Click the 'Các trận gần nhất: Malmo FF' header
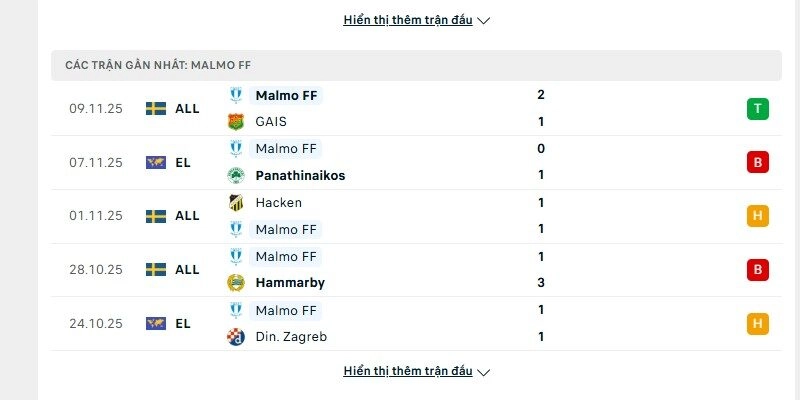 [x=158, y=65]
